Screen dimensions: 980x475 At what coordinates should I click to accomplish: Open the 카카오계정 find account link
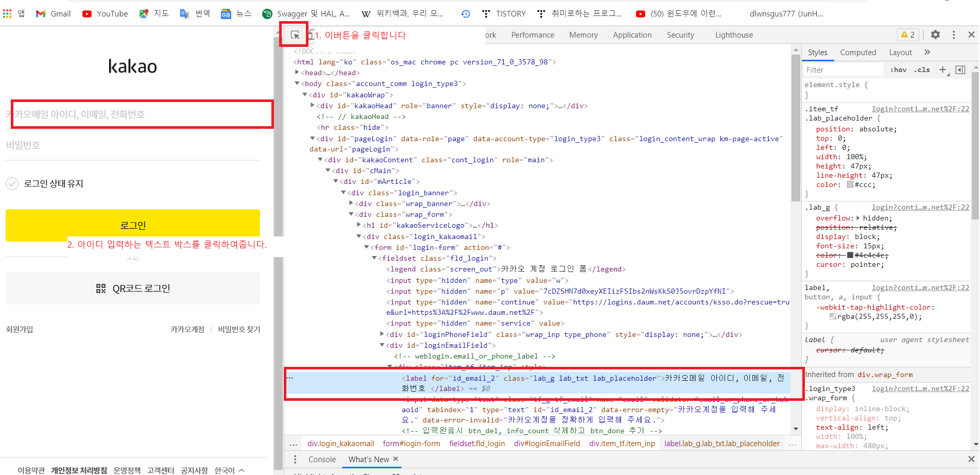187,329
